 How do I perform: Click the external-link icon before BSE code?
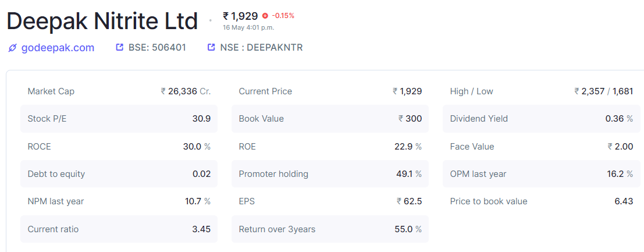point(120,47)
